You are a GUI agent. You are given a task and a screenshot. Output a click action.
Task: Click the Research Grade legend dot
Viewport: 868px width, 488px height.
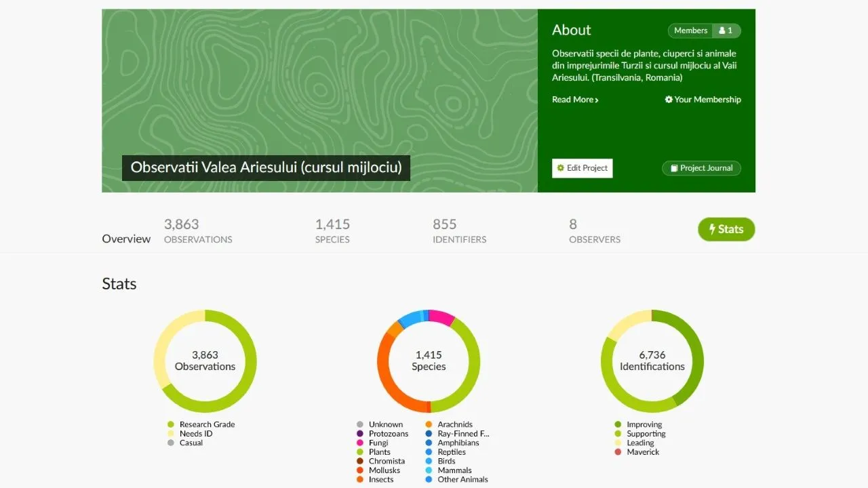pyautogui.click(x=171, y=424)
